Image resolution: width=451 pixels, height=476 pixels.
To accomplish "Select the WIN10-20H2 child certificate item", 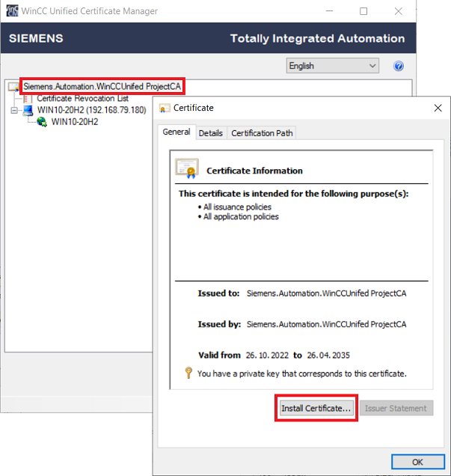I will tap(75, 122).
